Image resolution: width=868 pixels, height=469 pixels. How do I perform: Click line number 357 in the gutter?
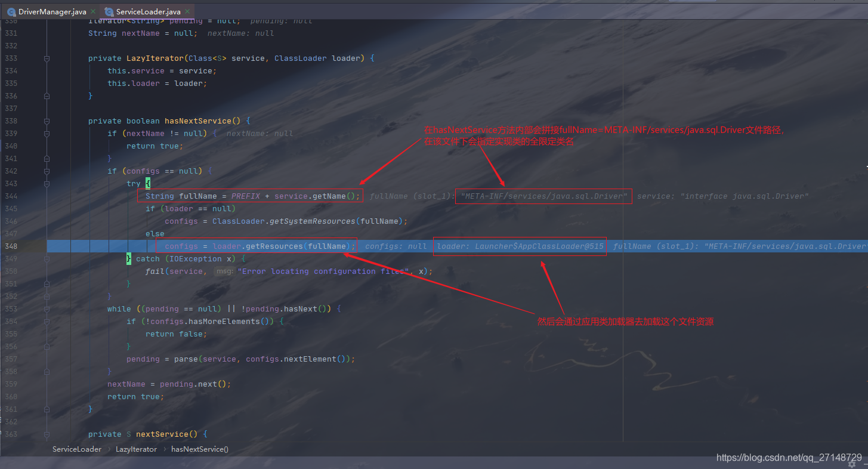click(11, 359)
